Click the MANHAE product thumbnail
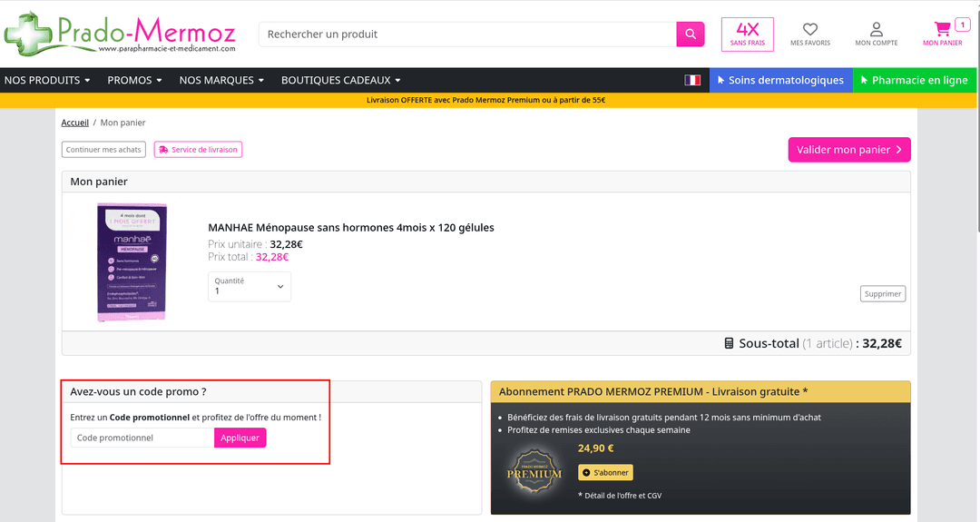 [132, 262]
